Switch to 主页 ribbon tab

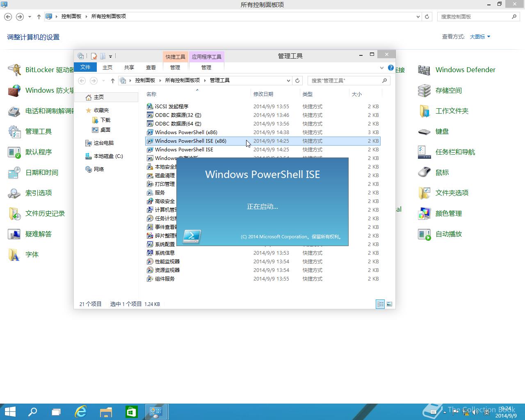pyautogui.click(x=107, y=67)
